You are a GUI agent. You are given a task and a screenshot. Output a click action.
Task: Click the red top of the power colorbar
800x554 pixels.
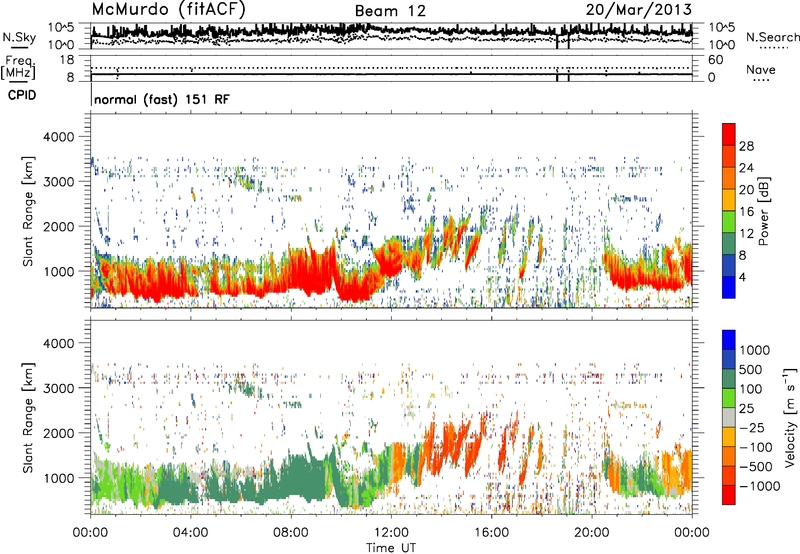coord(729,134)
